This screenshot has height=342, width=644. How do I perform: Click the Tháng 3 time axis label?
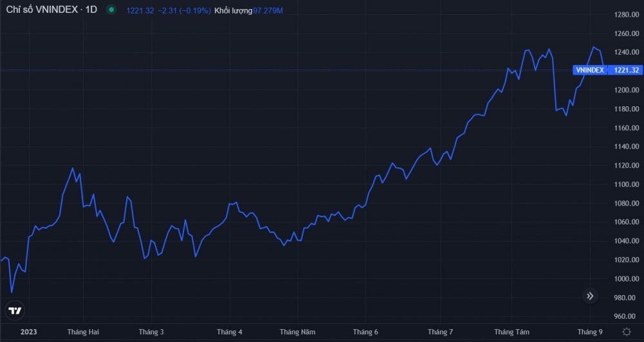pos(151,332)
